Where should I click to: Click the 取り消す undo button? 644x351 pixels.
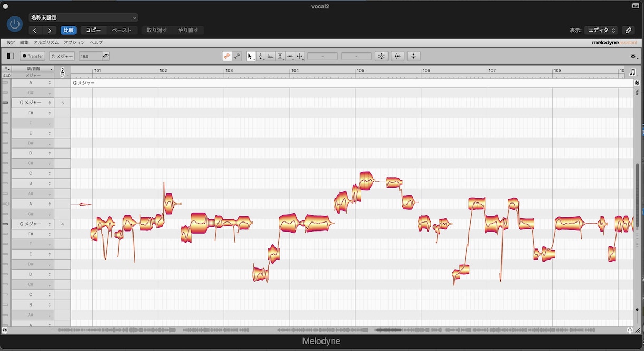[157, 30]
